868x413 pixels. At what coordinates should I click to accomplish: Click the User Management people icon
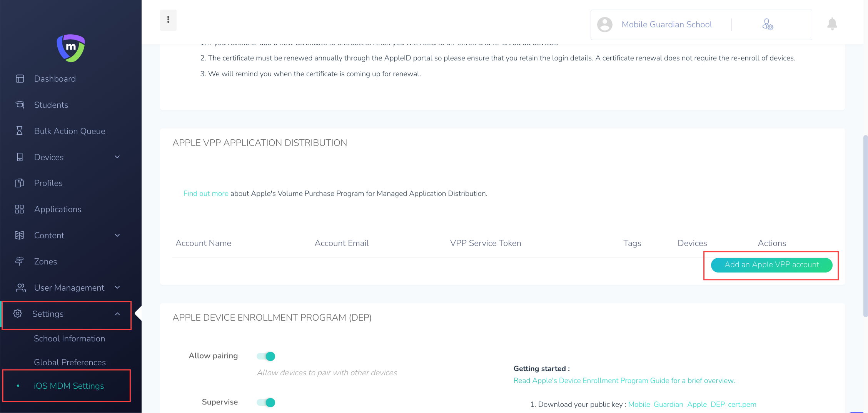pyautogui.click(x=21, y=288)
